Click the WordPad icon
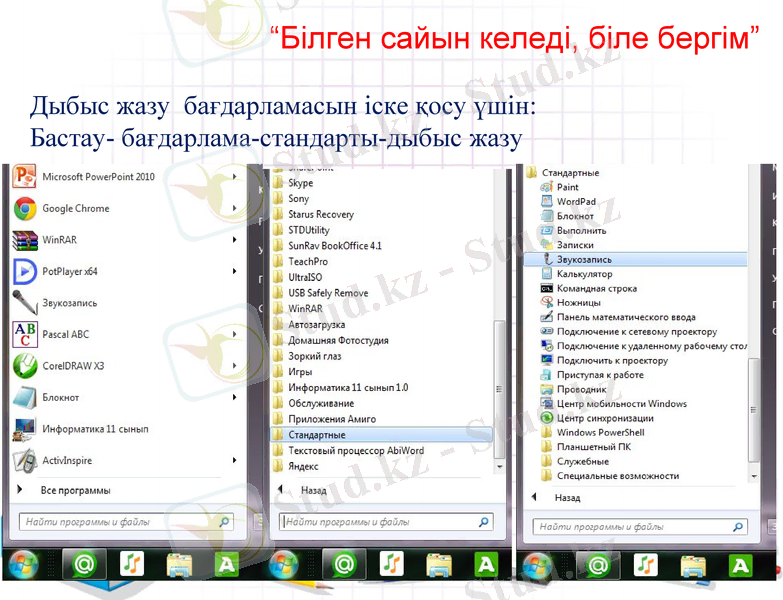 tap(546, 202)
